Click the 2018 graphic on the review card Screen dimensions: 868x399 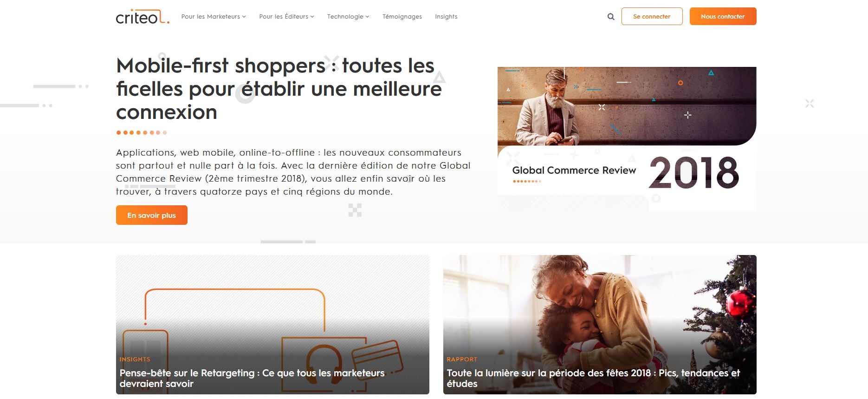pos(693,173)
